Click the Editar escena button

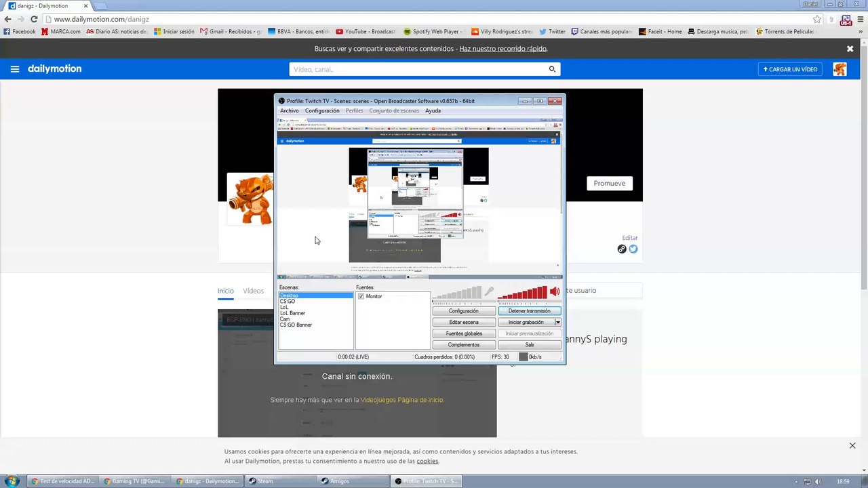point(464,322)
